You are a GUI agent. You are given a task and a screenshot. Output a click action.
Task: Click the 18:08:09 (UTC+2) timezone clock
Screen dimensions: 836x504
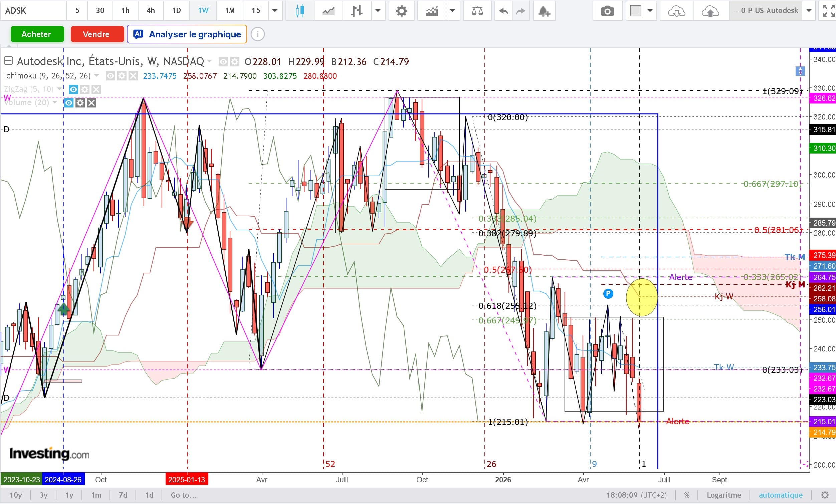[636, 495]
